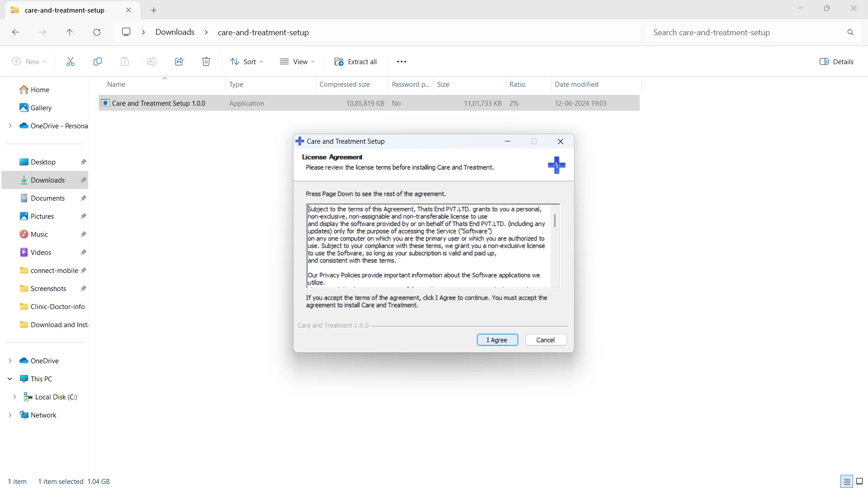Click the Delete toolbar icon
868x488 pixels.
(x=206, y=61)
